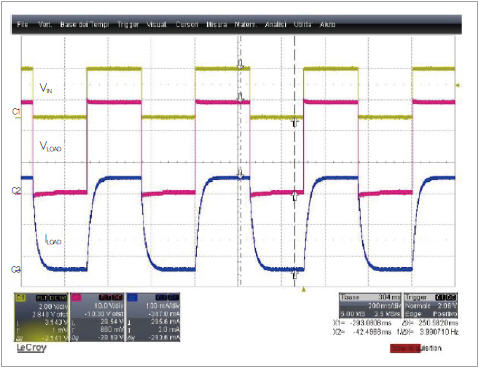Open the Base dei Tempi menu

click(x=84, y=24)
